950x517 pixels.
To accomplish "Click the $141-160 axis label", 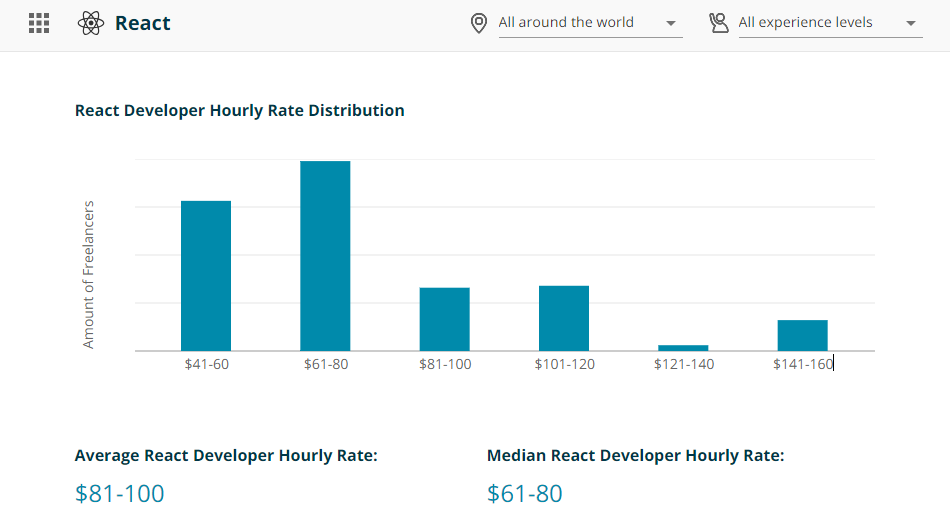I will 802,364.
